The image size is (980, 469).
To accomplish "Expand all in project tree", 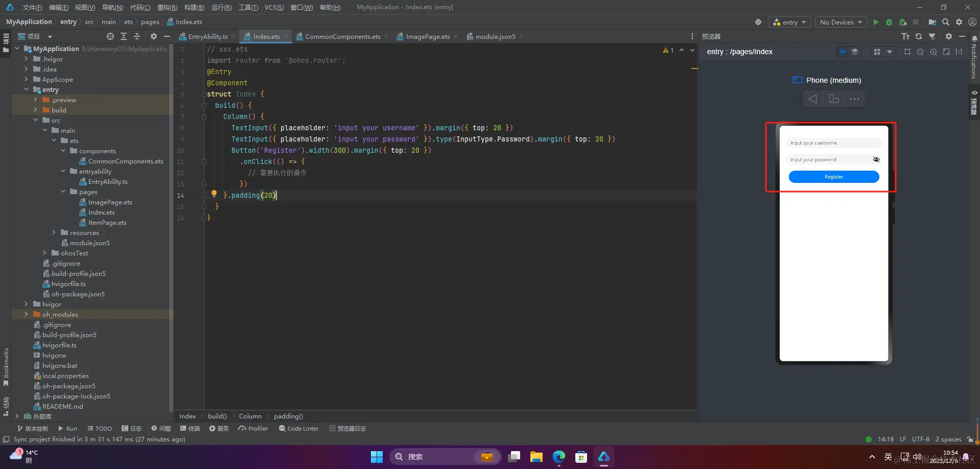I will tap(124, 36).
